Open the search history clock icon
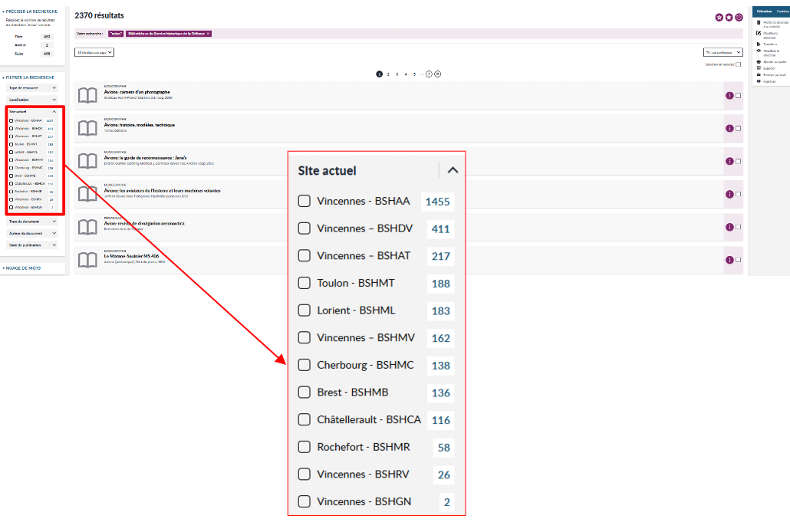This screenshot has width=790, height=532. pyautogui.click(x=739, y=17)
